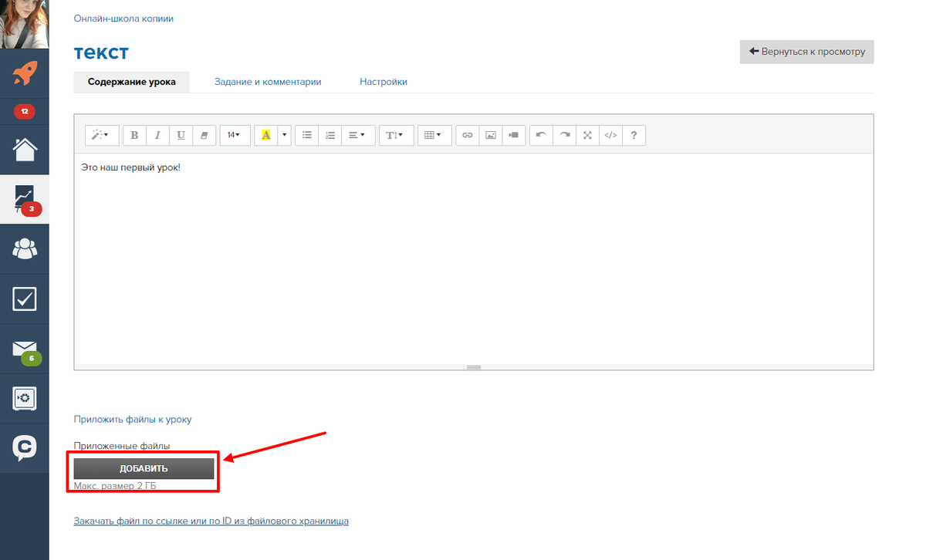The width and height of the screenshot is (926, 560).
Task: Toggle italic text formatting
Action: coord(157,135)
